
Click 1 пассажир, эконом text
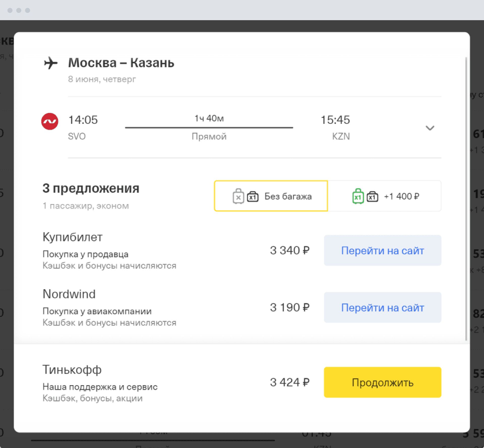tap(86, 206)
